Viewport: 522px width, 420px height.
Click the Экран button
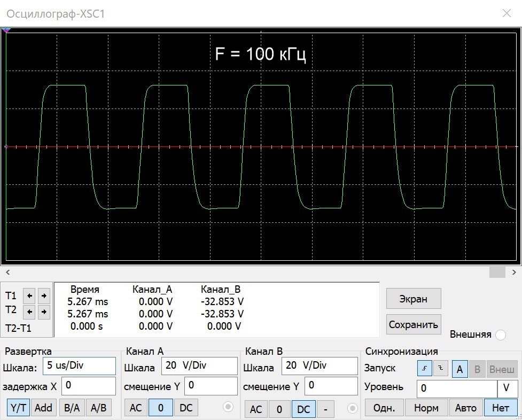414,299
